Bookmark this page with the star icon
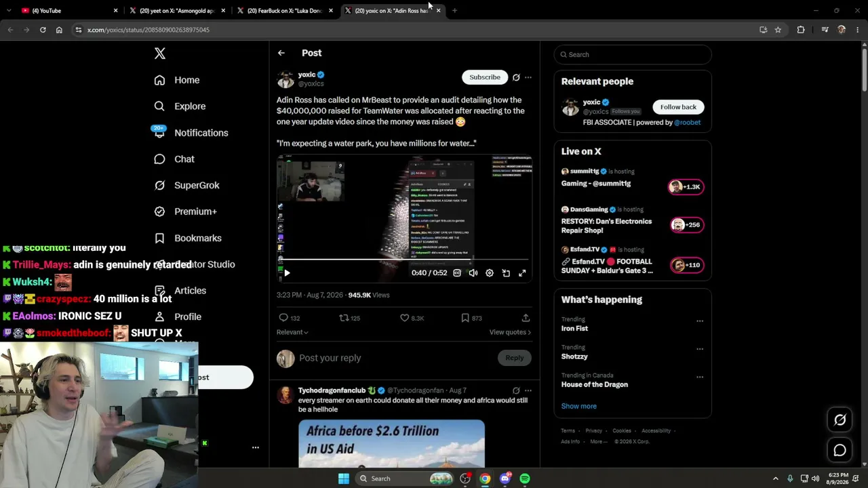 (778, 30)
